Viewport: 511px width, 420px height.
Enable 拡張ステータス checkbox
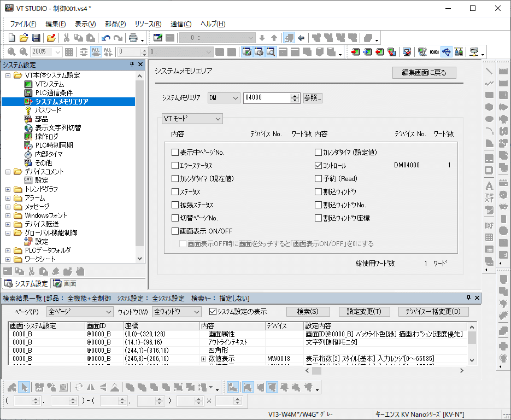click(x=175, y=205)
